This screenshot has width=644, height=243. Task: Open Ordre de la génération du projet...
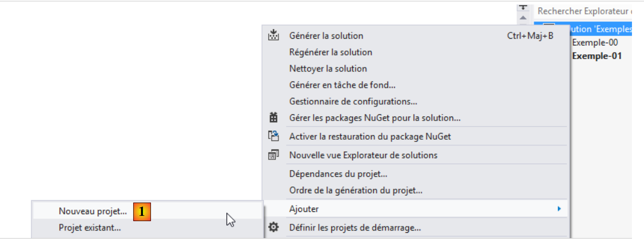click(355, 190)
